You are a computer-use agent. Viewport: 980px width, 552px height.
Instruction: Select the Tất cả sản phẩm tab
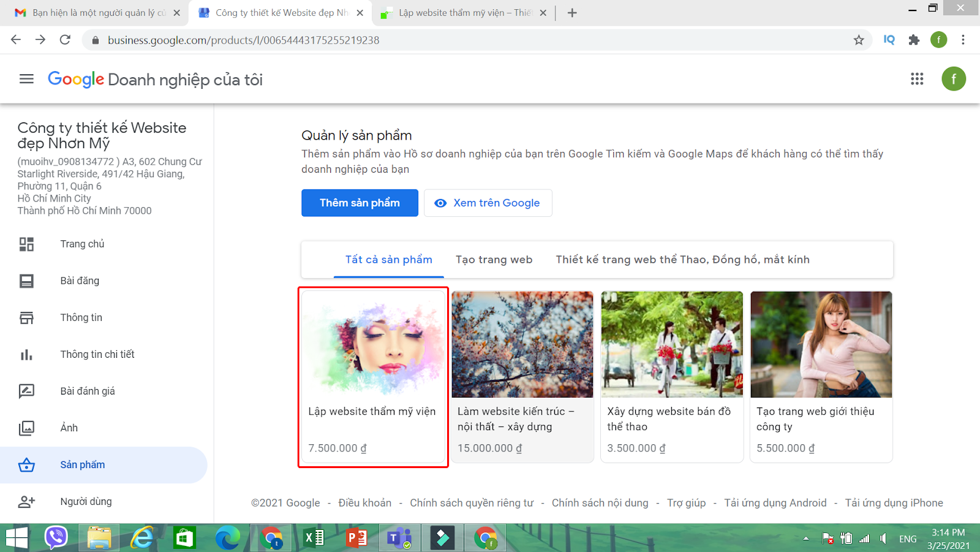tap(389, 259)
